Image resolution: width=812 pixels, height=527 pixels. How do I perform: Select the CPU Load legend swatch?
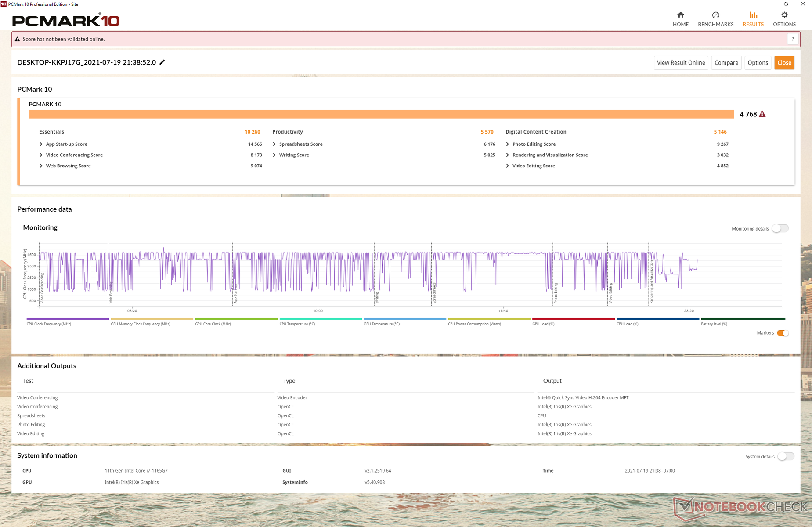[658, 319]
